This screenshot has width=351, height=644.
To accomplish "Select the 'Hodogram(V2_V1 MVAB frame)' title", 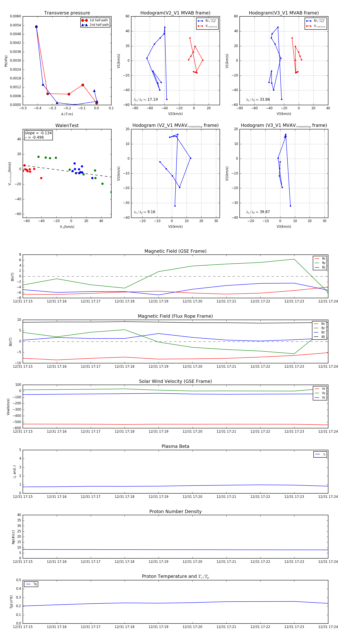I will (175, 13).
